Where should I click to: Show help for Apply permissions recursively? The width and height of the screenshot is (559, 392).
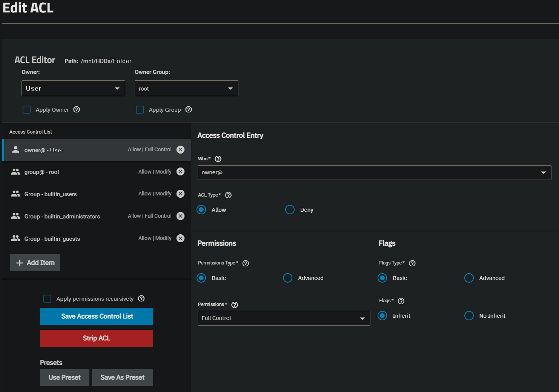click(x=141, y=298)
